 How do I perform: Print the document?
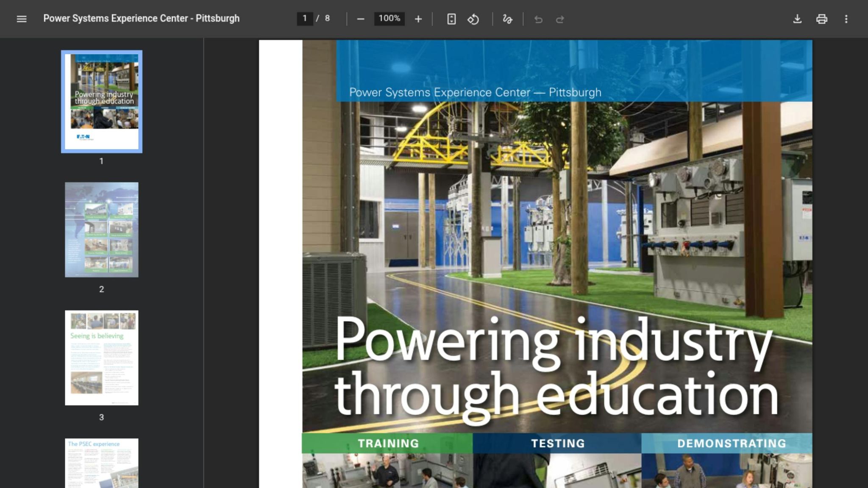point(822,19)
